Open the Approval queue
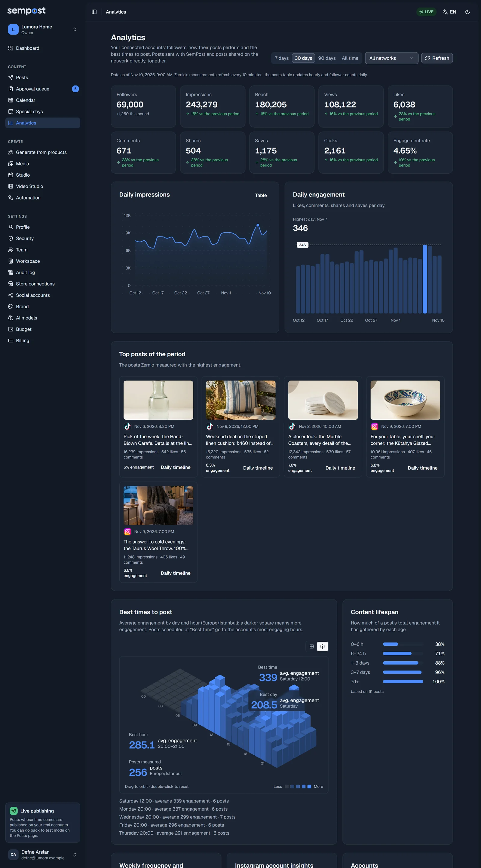Screen dimensions: 481x868 click(x=43, y=89)
